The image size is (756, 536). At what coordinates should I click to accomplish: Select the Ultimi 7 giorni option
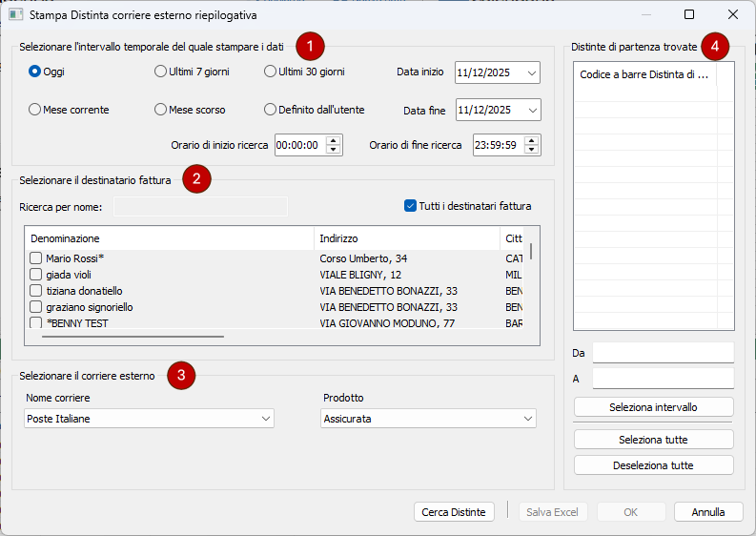tap(160, 72)
